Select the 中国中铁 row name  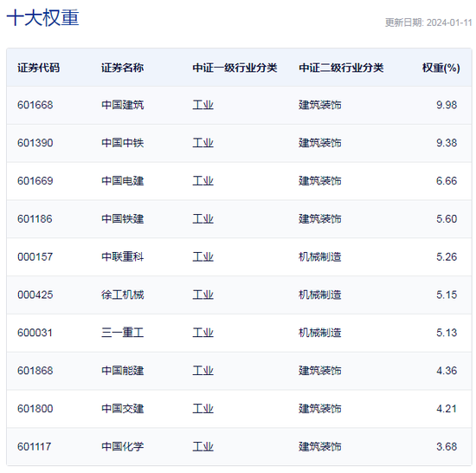[122, 143]
